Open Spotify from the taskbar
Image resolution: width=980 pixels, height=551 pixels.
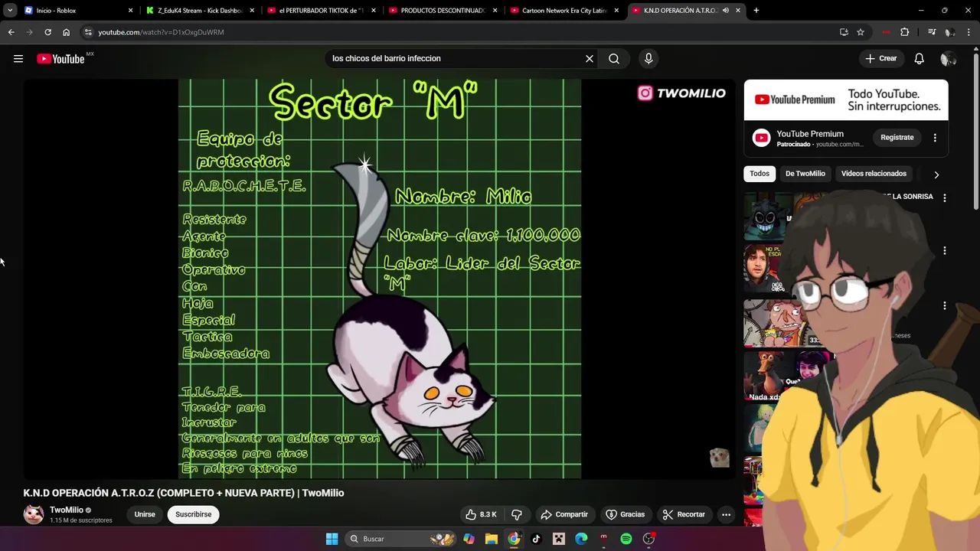626,539
